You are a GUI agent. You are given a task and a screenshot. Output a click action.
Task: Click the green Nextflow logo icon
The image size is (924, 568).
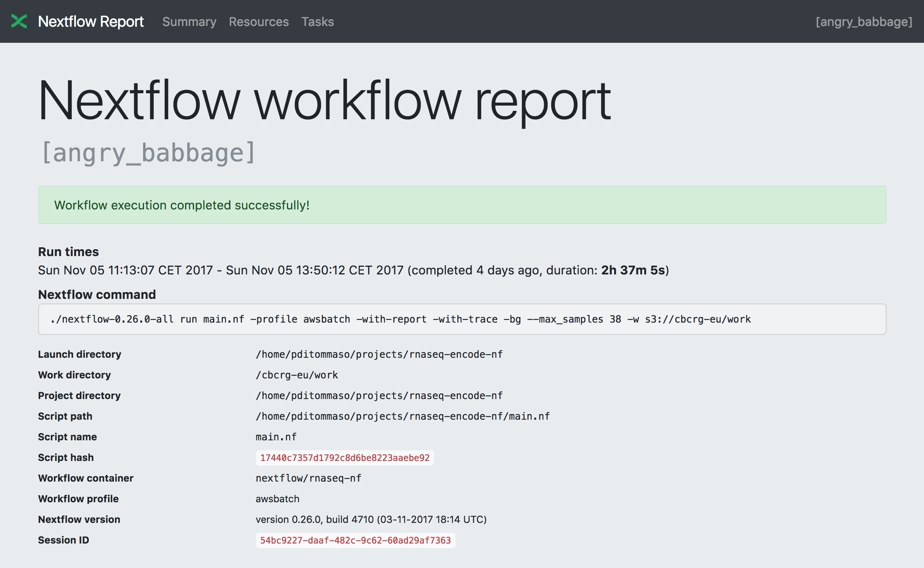19,21
